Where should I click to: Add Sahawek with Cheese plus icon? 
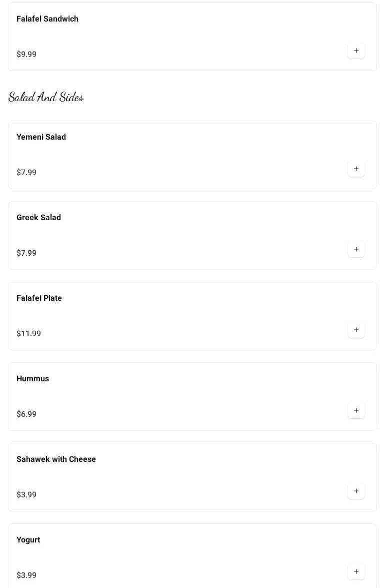[356, 491]
